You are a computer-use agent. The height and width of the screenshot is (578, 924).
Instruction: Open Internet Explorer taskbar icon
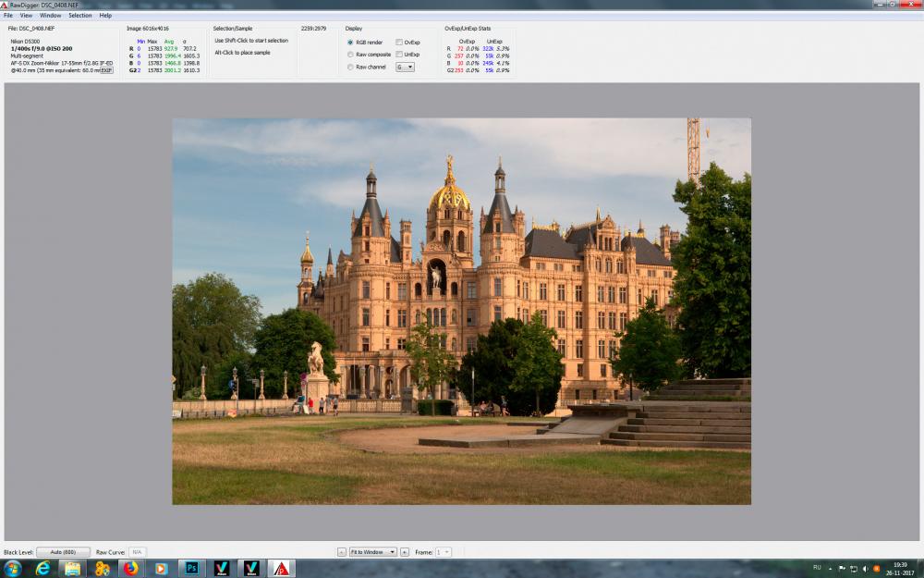click(43, 568)
